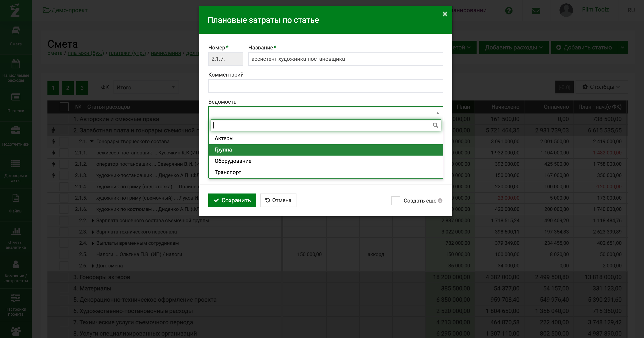Open Компании / контрагенты person icon
644x338 pixels.
coord(16,264)
